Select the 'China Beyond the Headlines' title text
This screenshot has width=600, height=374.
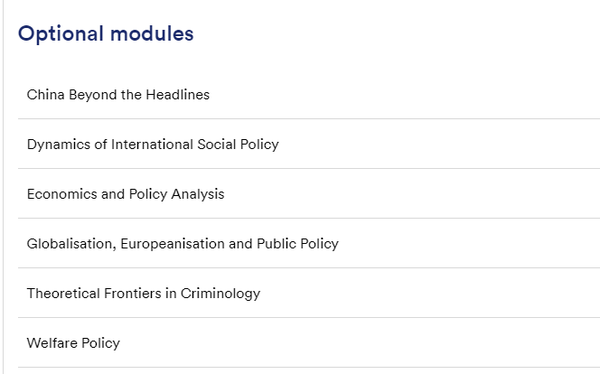[x=118, y=95]
